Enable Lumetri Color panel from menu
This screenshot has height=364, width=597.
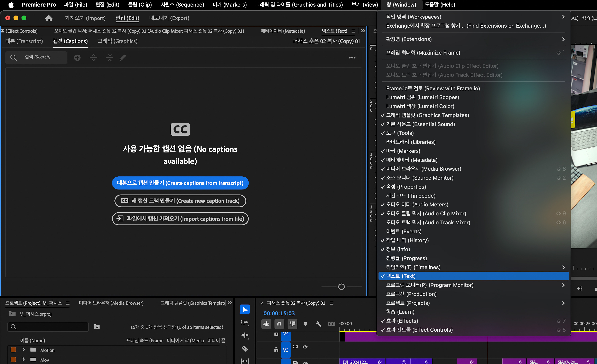pyautogui.click(x=420, y=106)
